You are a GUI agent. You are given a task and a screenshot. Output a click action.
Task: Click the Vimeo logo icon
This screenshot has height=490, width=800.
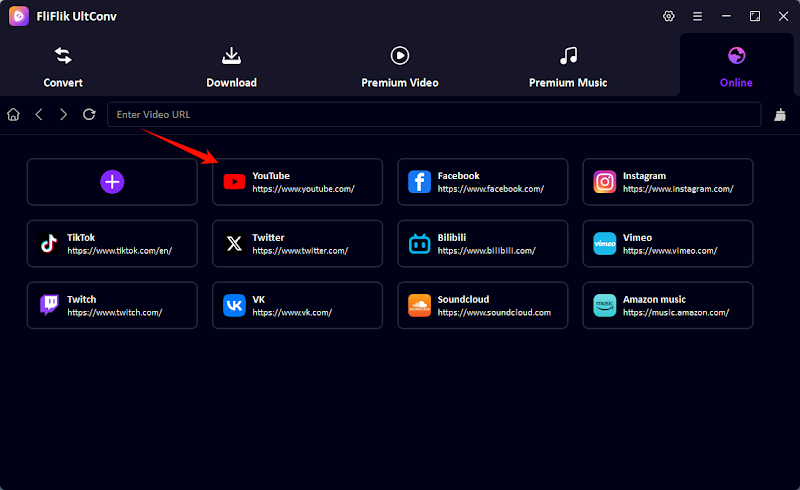[x=605, y=243]
